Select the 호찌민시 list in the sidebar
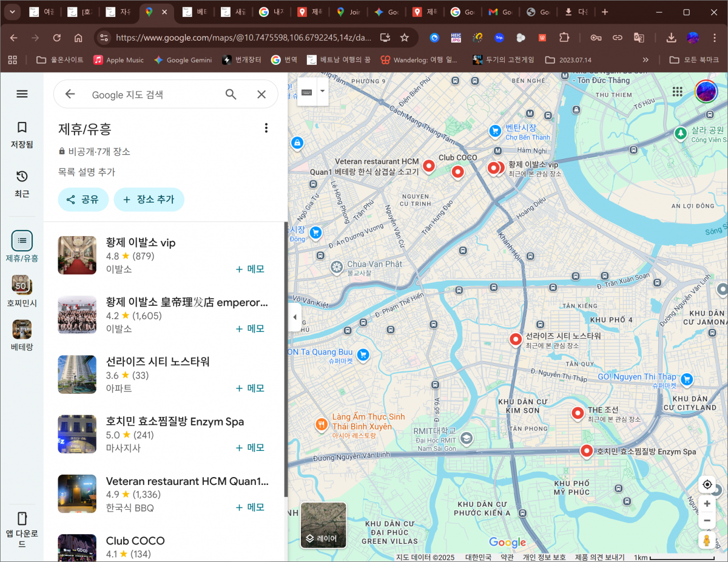 coord(22,291)
